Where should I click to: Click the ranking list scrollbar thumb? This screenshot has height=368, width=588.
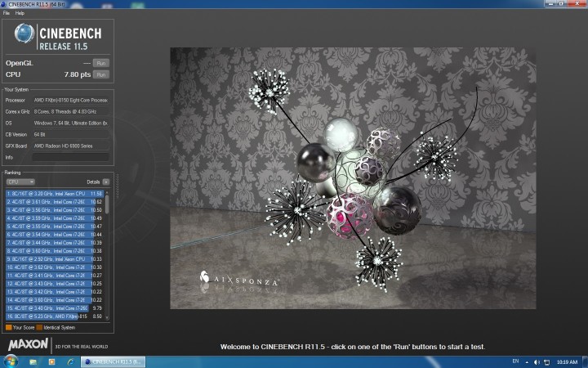(x=107, y=204)
